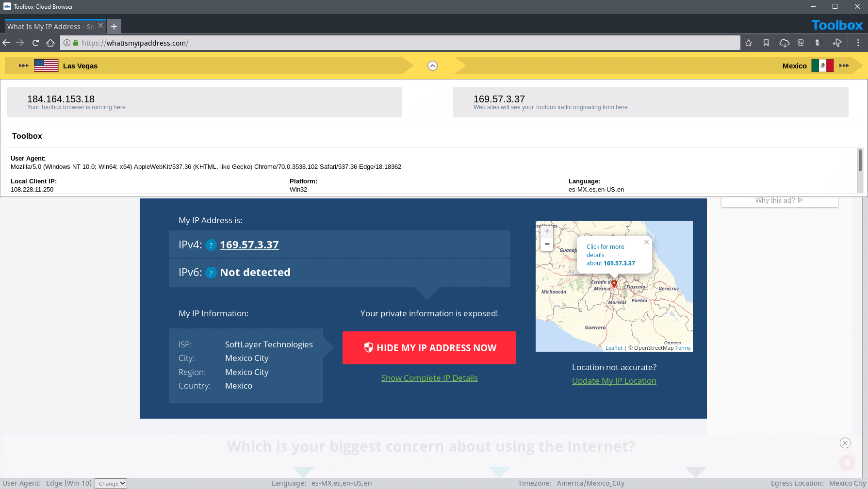Viewport: 868px width, 489px height.
Task: Open the User Agent Change dropdown
Action: click(111, 483)
